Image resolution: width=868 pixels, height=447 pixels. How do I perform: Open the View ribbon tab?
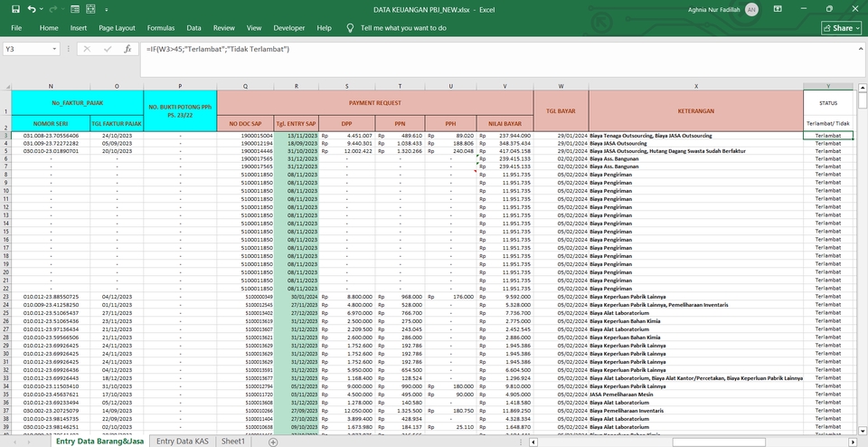coord(254,28)
